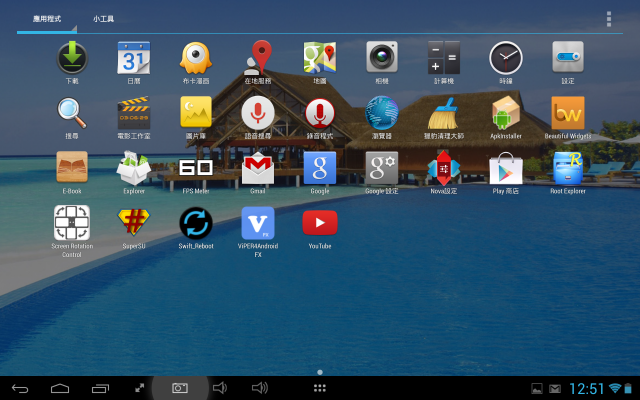This screenshot has width=640, height=400.
Task: Open the Recent Apps button
Action: [x=100, y=388]
